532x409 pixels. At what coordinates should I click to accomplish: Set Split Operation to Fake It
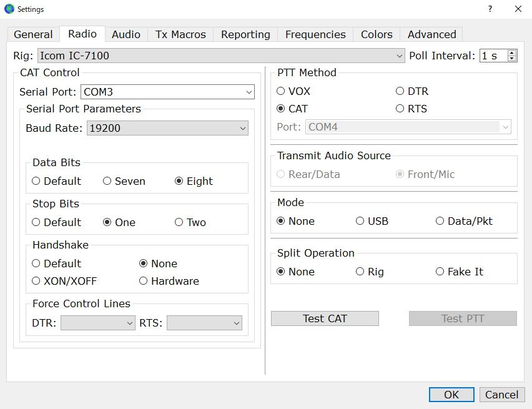(x=460, y=272)
